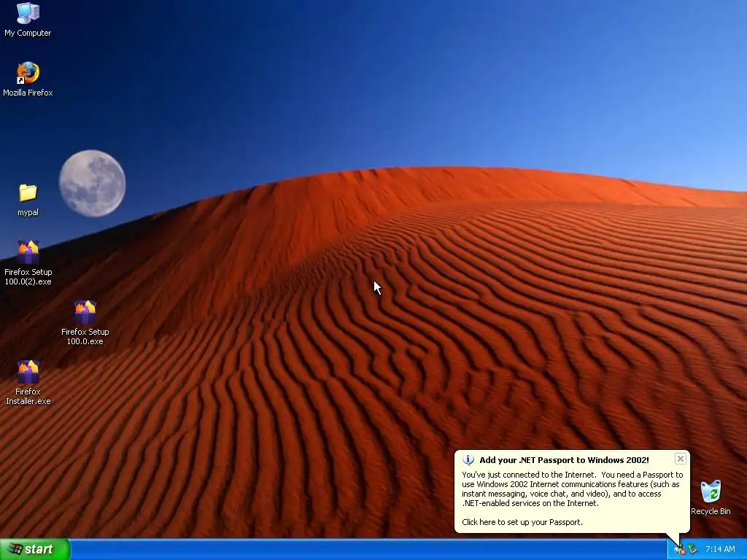Viewport: 747px width, 560px height.
Task: Open the Start menu
Action: [x=35, y=549]
